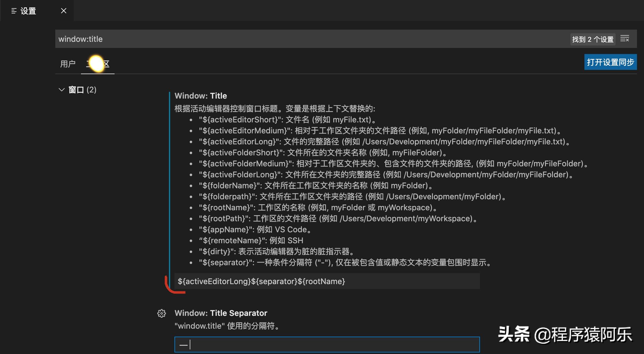Expand the 窗口 settings group chevron
This screenshot has width=644, height=354.
61,89
